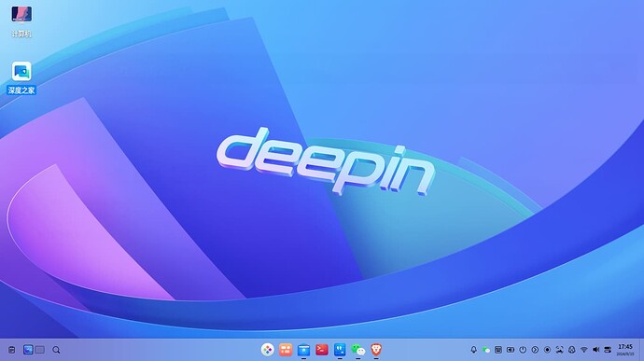The width and height of the screenshot is (644, 361).
Task: Open the power button tray icon
Action: pyautogui.click(x=523, y=350)
